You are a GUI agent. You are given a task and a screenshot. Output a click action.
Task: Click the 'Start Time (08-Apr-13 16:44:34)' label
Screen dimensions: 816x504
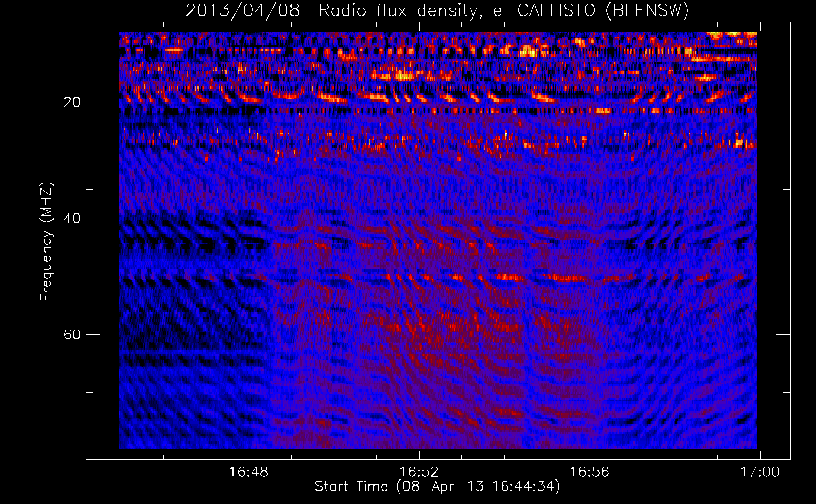point(437,487)
